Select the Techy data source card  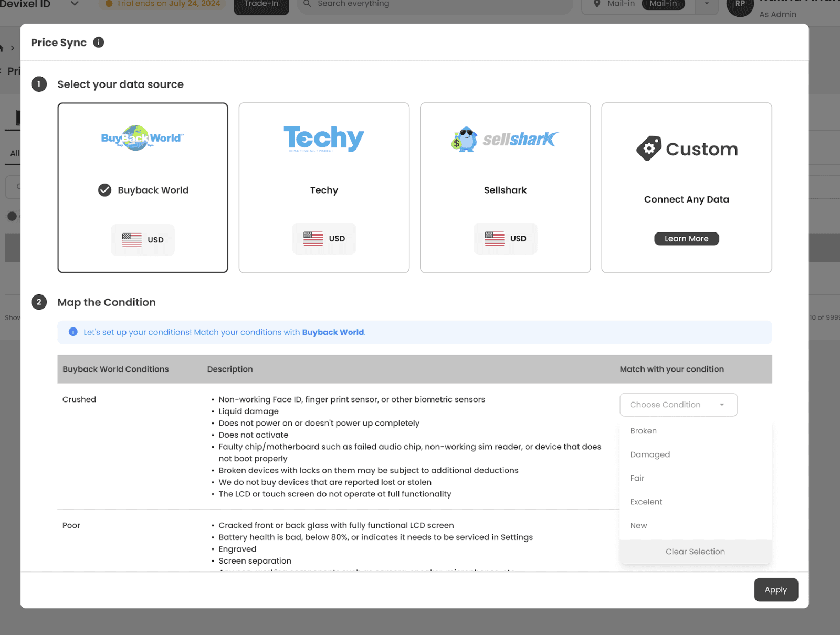pos(324,188)
